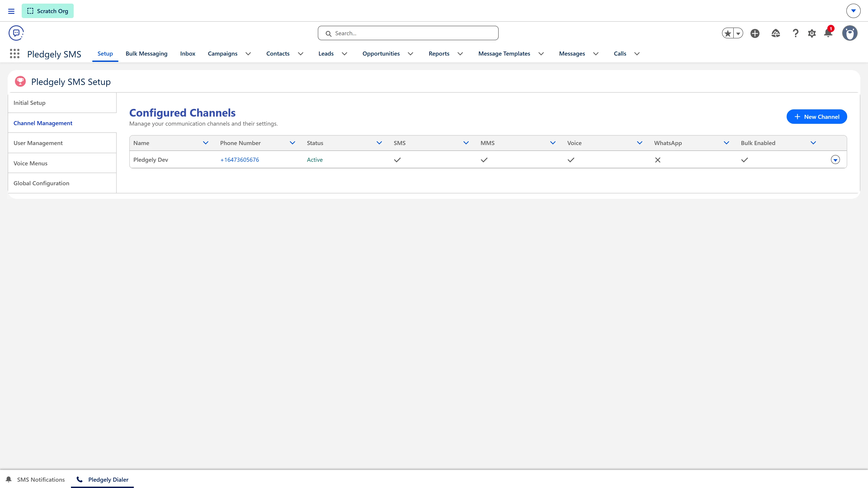Expand the Message Templates tab chevron
Viewport: 868px width, 488px height.
(x=541, y=54)
